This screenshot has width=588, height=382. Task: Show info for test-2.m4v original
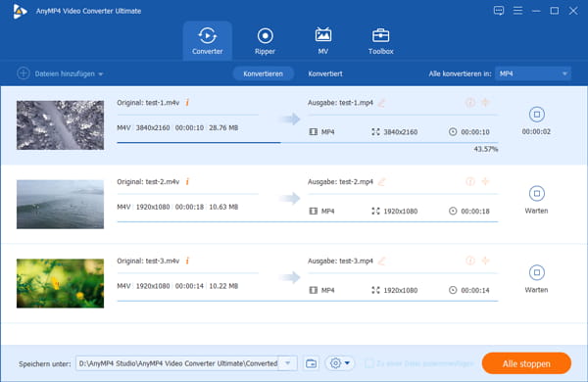(x=187, y=181)
